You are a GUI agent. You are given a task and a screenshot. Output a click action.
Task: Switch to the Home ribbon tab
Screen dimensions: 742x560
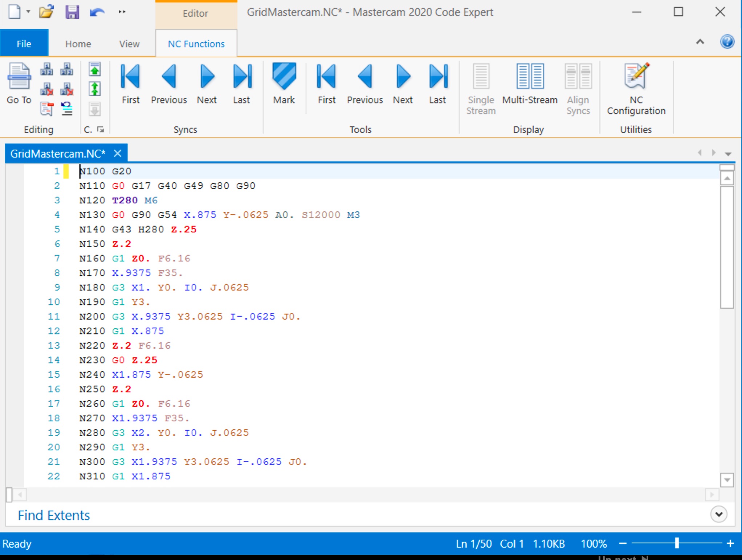coord(78,44)
